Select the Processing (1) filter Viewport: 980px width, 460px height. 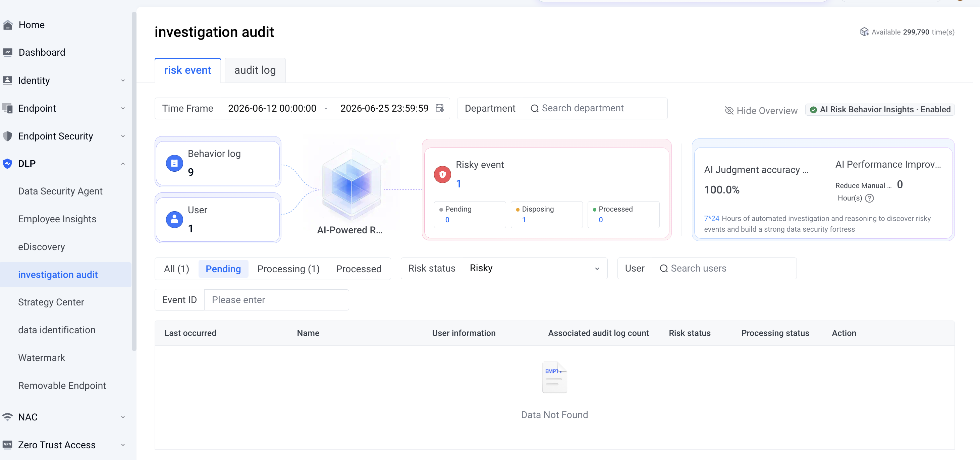[x=288, y=269]
